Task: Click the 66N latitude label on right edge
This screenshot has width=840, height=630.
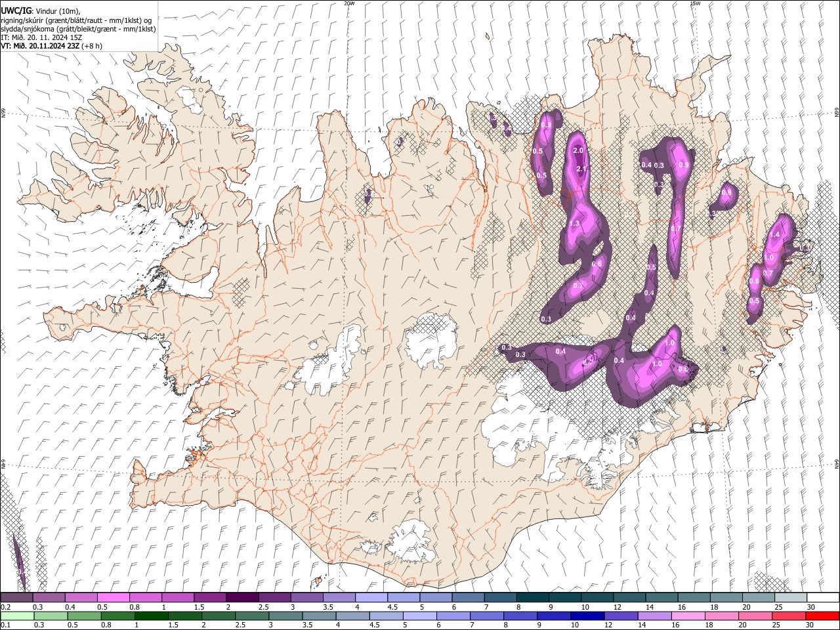Action: [837, 114]
